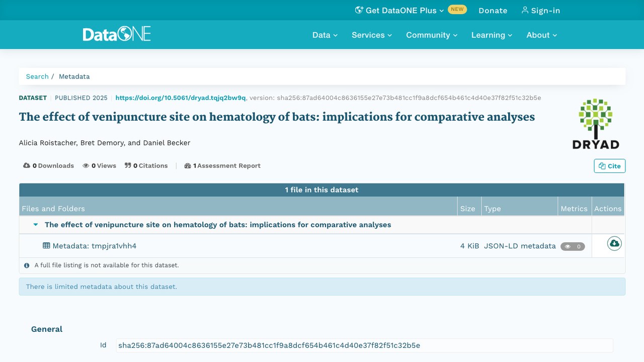Click the eye icon beside 0 Views
The height and width of the screenshot is (362, 644).
tap(86, 165)
